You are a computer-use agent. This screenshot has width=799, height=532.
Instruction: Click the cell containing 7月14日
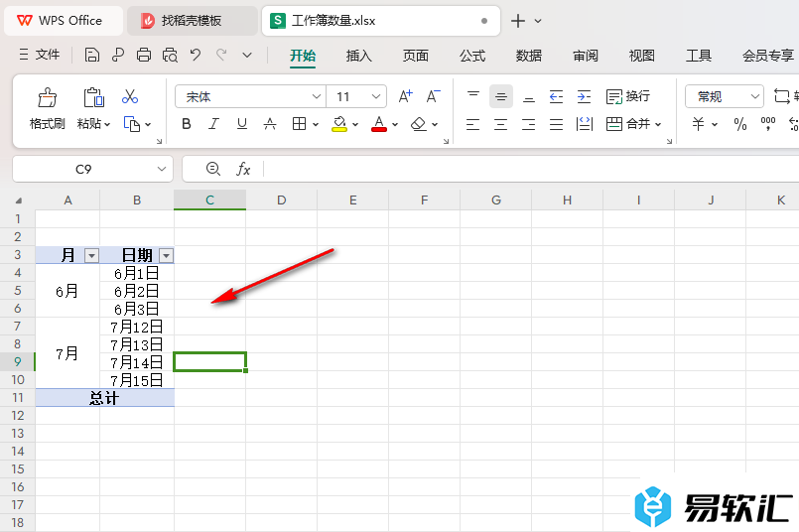(137, 362)
